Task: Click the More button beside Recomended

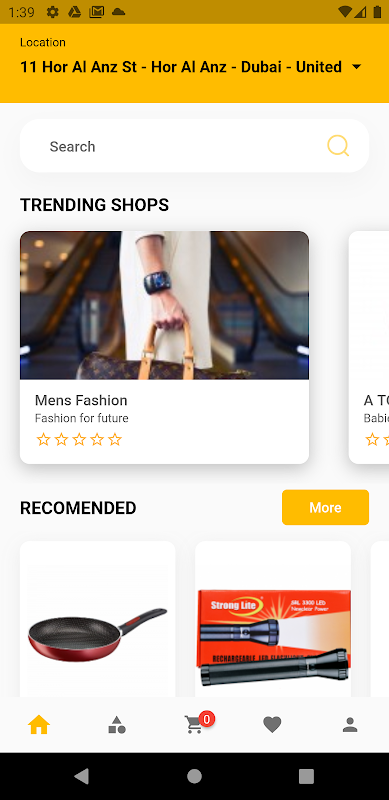Action: point(325,507)
